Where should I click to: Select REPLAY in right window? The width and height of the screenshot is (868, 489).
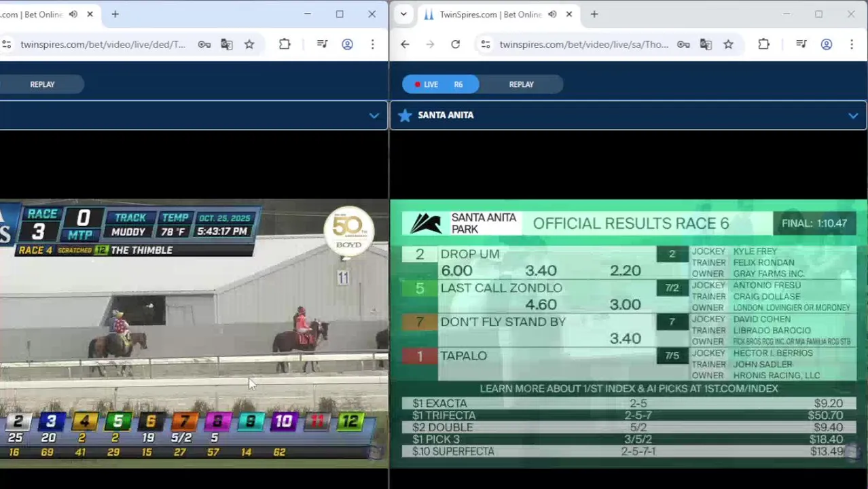pos(522,84)
